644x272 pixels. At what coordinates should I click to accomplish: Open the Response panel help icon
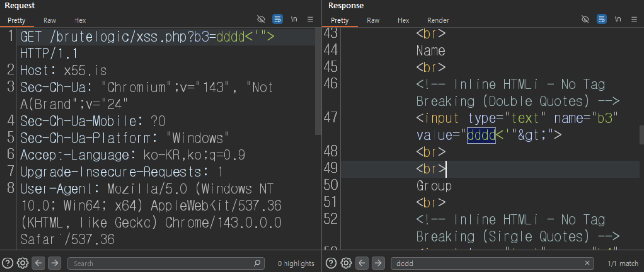331,263
